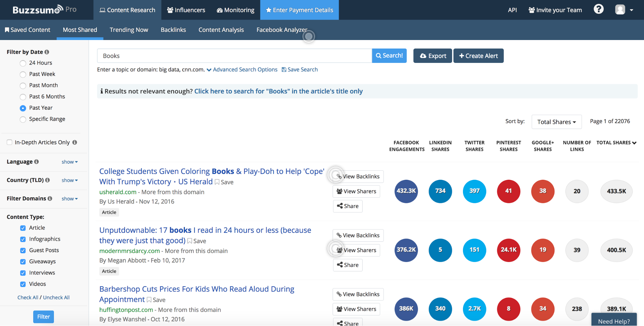Click Facebook engagements bubble 432.3K

click(406, 191)
